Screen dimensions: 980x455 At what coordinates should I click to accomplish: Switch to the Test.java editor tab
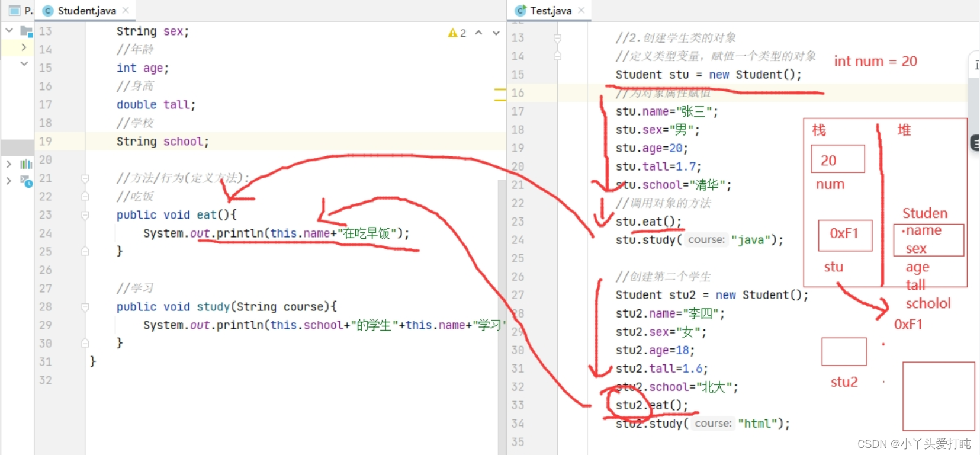[x=551, y=11]
